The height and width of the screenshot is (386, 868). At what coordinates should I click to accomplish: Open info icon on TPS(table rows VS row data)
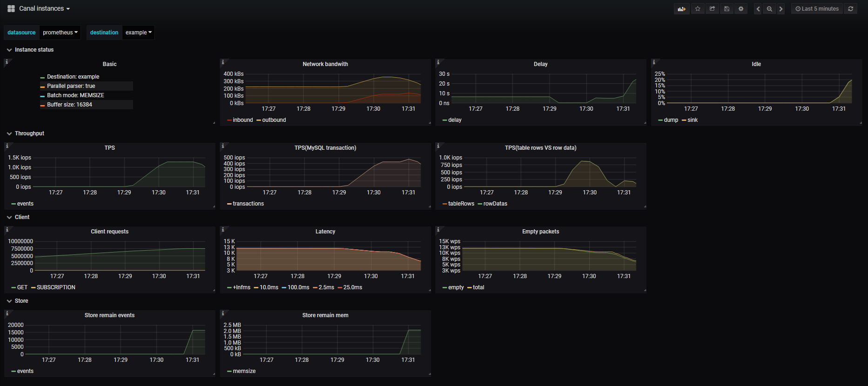pos(438,146)
